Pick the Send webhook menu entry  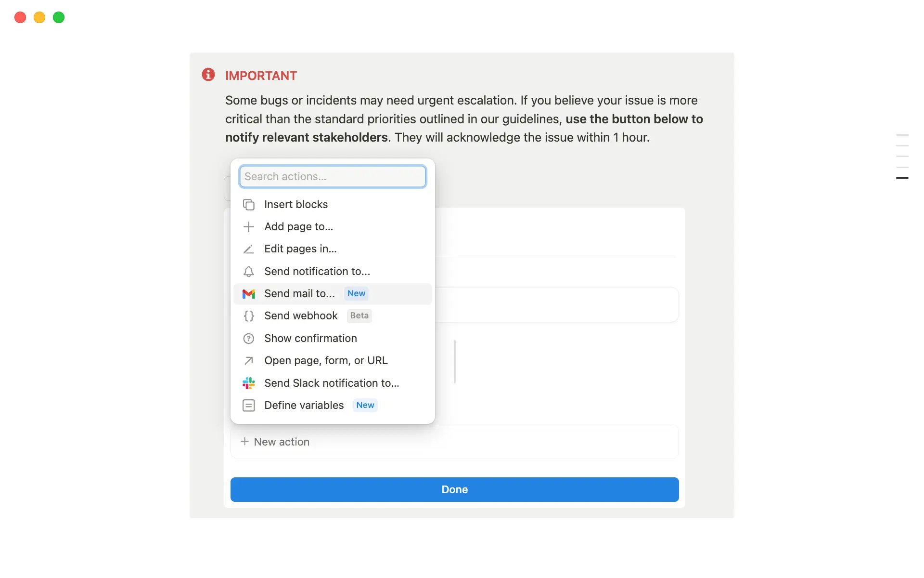coord(301,316)
